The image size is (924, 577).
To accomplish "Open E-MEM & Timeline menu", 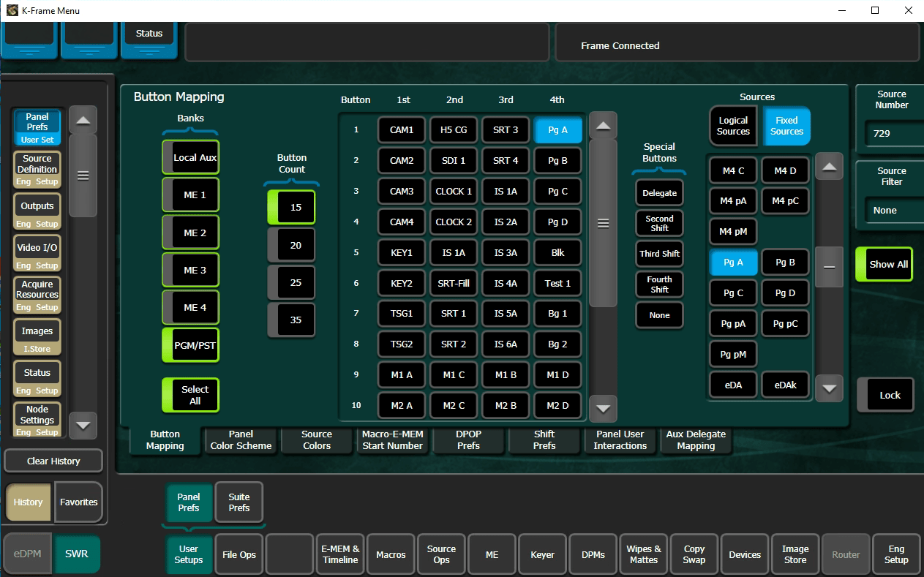I will point(340,554).
